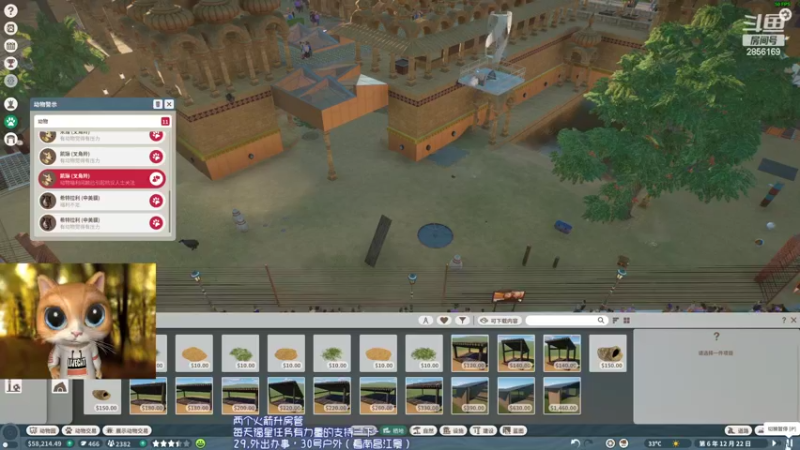Switch to the 设施 facilities tab

(x=454, y=431)
